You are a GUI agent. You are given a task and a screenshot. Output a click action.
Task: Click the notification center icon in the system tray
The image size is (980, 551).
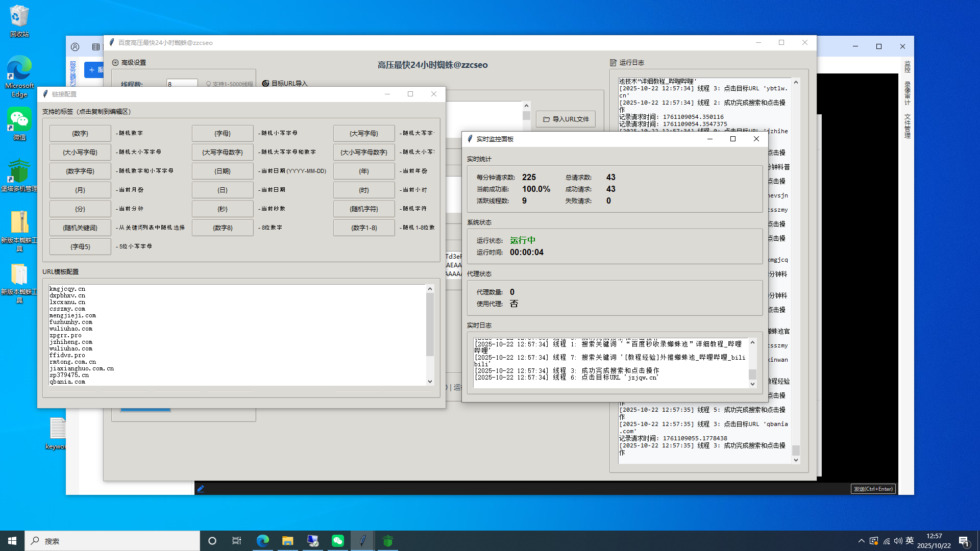(964, 541)
